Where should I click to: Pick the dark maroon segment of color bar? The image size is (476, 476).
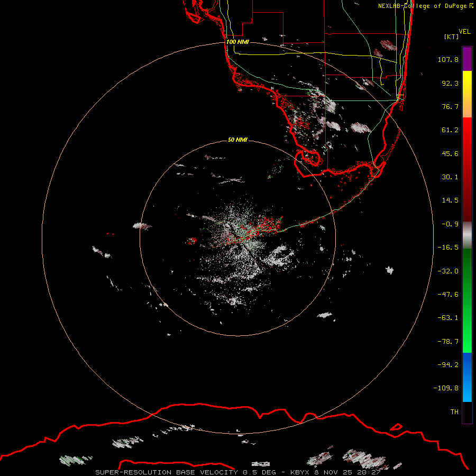[x=467, y=209]
